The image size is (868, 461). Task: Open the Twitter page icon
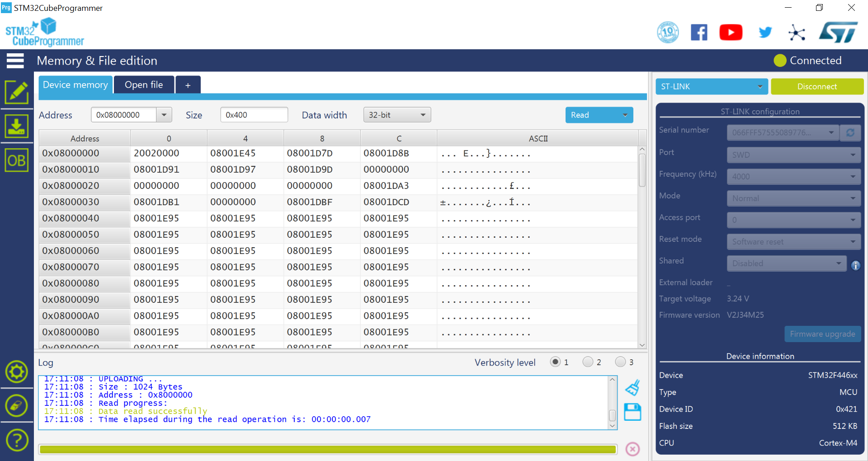point(765,33)
